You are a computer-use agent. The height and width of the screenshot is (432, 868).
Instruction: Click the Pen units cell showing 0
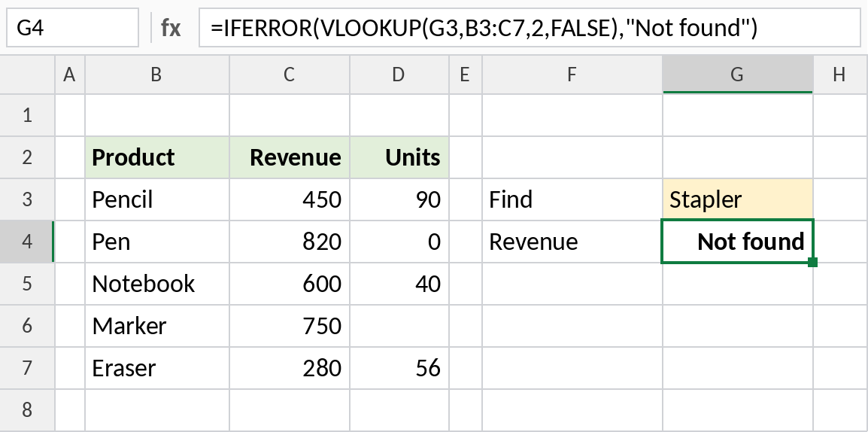[399, 242]
